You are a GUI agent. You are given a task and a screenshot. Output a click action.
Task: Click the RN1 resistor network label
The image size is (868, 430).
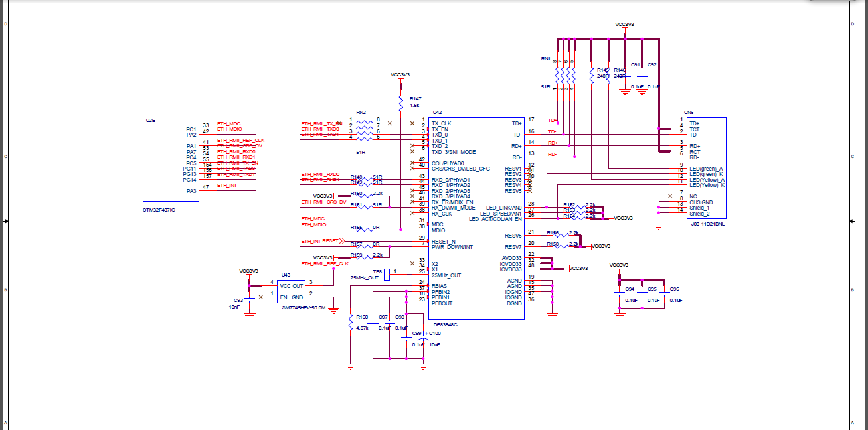(x=545, y=58)
